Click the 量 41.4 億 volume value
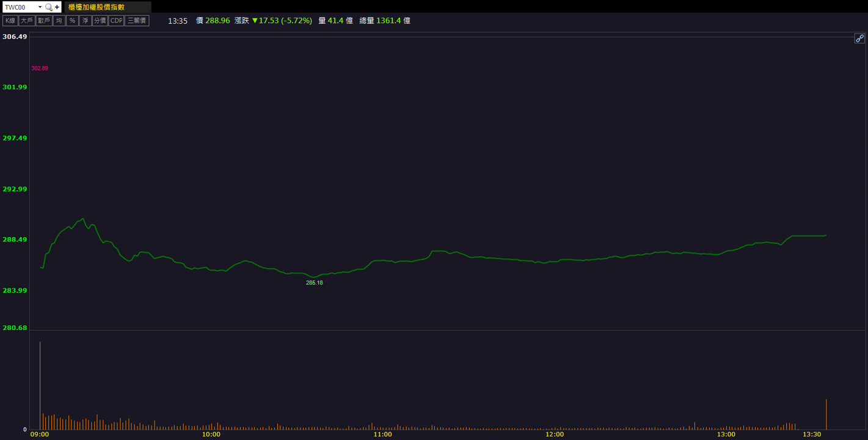This screenshot has width=868, height=440. click(x=335, y=21)
